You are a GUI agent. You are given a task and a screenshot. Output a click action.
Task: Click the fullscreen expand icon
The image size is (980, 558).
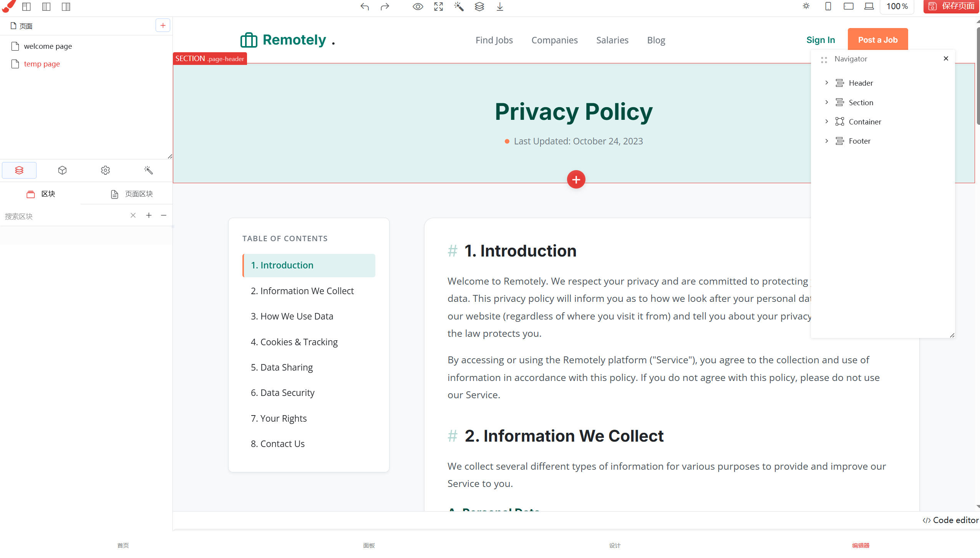point(438,7)
